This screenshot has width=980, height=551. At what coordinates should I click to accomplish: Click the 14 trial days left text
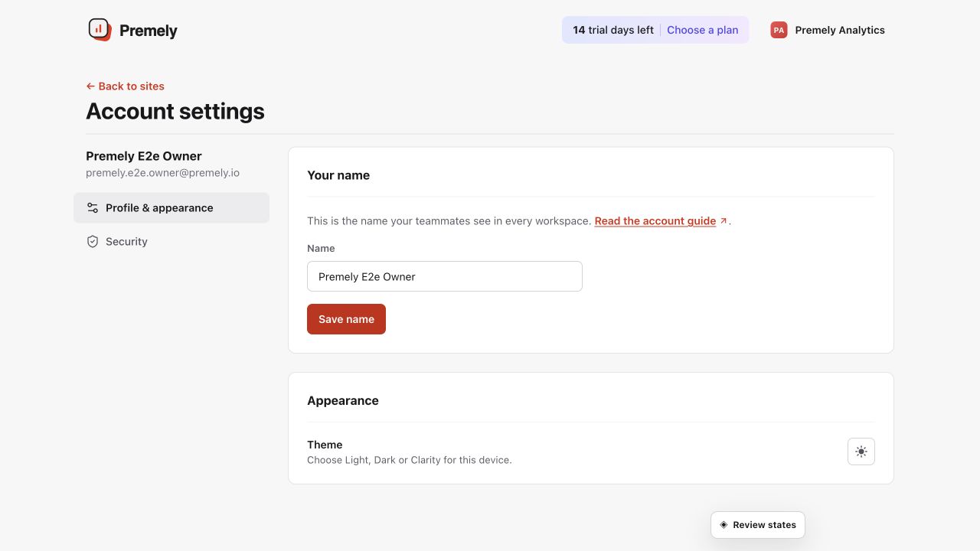coord(613,30)
